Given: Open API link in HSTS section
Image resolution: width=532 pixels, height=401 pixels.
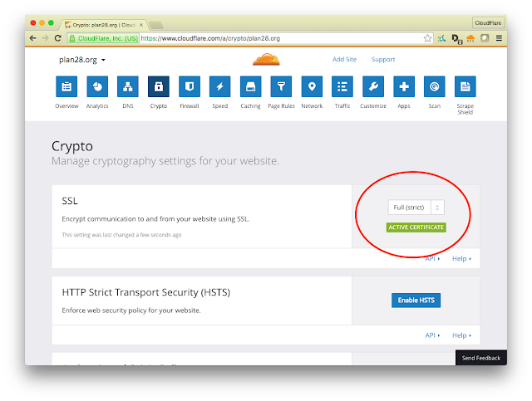Looking at the screenshot, I should coord(432,335).
